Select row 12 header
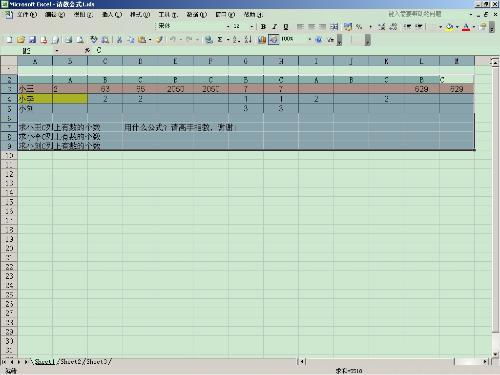This screenshot has width=500, height=375. (x=9, y=174)
